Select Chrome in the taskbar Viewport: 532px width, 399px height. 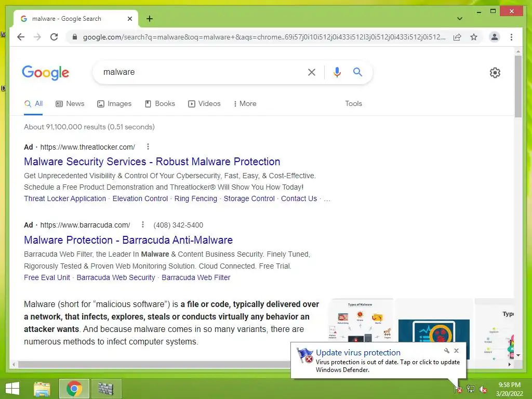74,389
